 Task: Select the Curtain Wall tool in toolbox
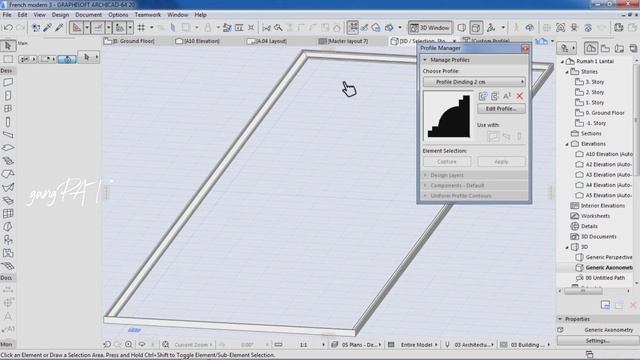tap(8, 213)
